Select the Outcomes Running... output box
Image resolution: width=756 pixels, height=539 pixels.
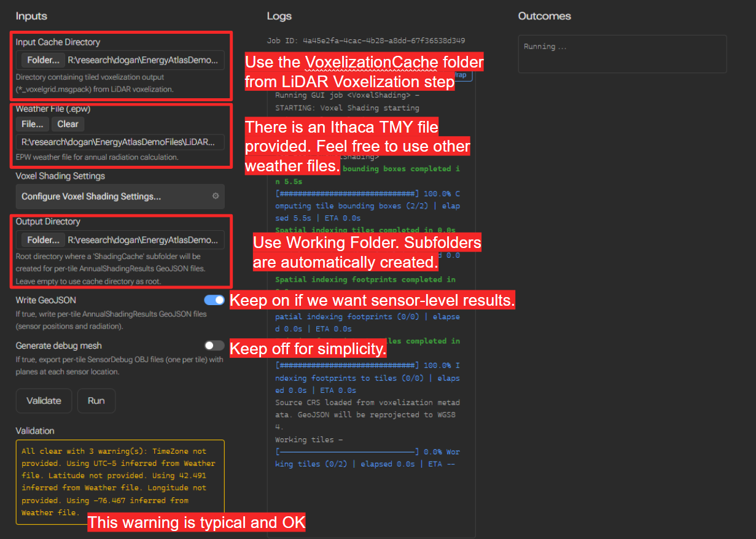click(623, 54)
